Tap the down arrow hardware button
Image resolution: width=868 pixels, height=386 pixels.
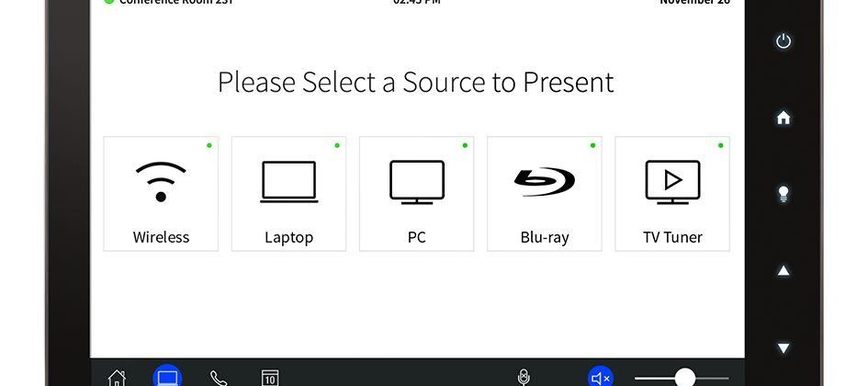[783, 347]
